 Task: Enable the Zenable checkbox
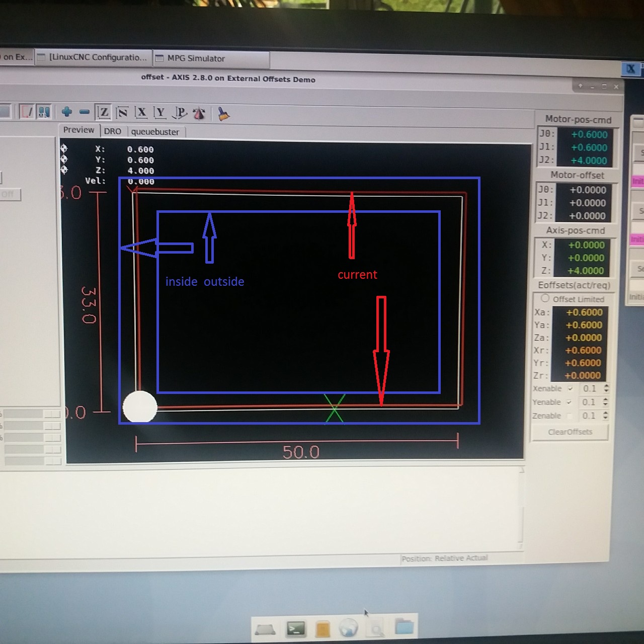click(569, 416)
